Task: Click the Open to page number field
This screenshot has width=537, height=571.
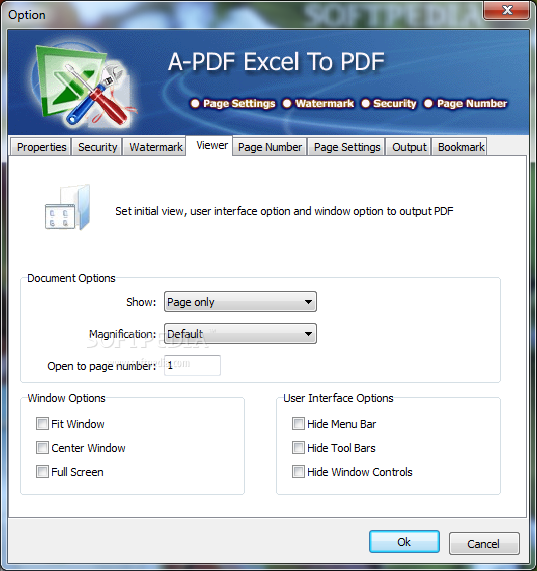Action: tap(192, 365)
